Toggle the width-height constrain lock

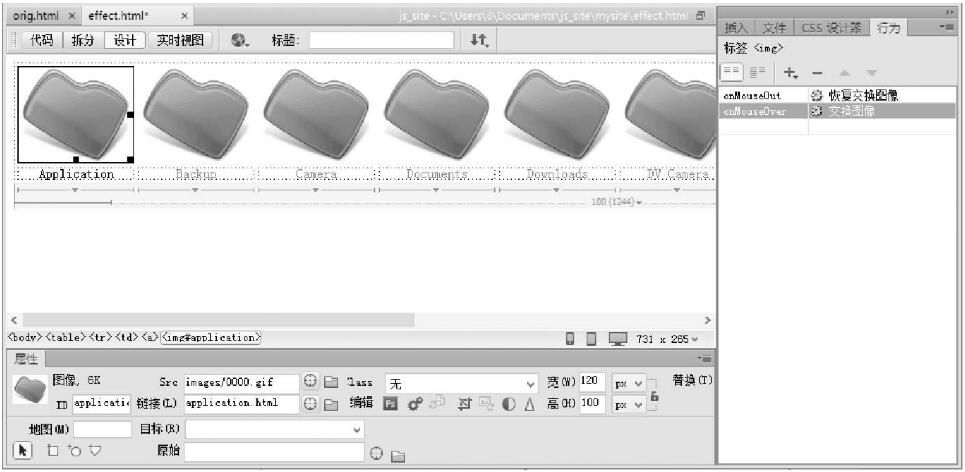[655, 396]
